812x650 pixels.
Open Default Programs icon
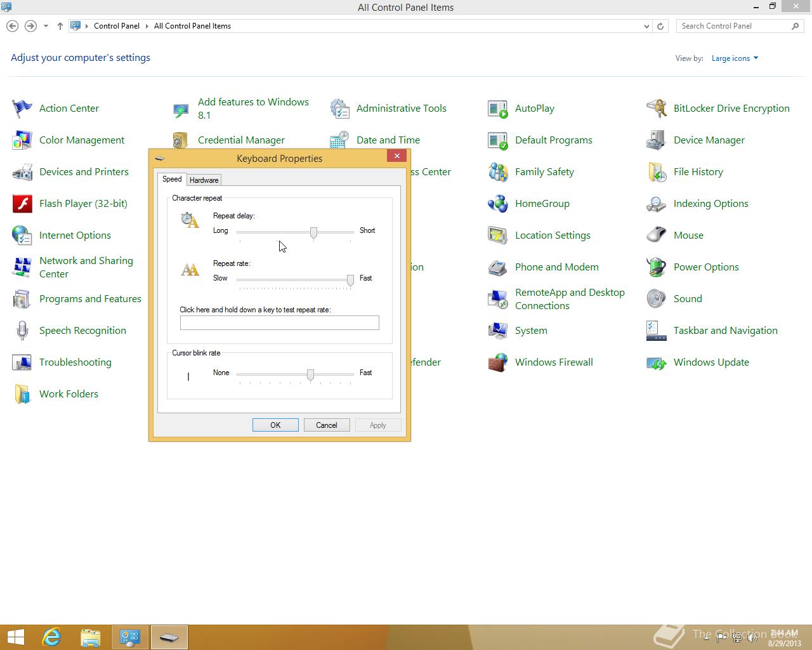point(498,140)
